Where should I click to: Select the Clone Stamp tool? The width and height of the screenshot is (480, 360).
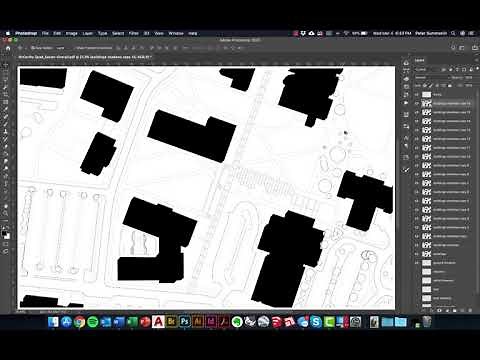[x=5, y=131]
